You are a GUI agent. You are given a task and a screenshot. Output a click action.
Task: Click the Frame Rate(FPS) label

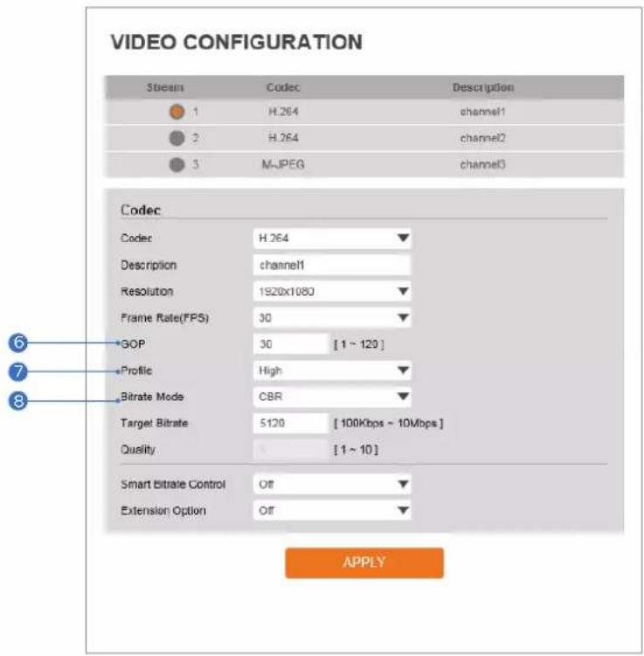coord(164,318)
